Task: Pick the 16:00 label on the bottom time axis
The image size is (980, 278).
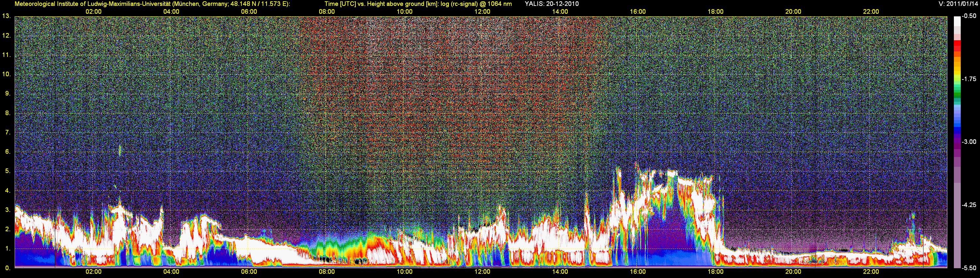Action: [x=638, y=272]
